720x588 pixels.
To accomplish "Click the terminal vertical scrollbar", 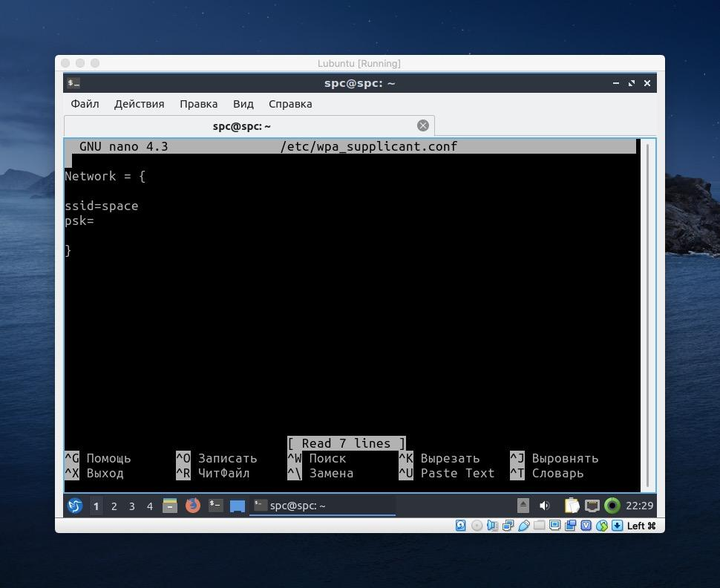I will 647,315.
